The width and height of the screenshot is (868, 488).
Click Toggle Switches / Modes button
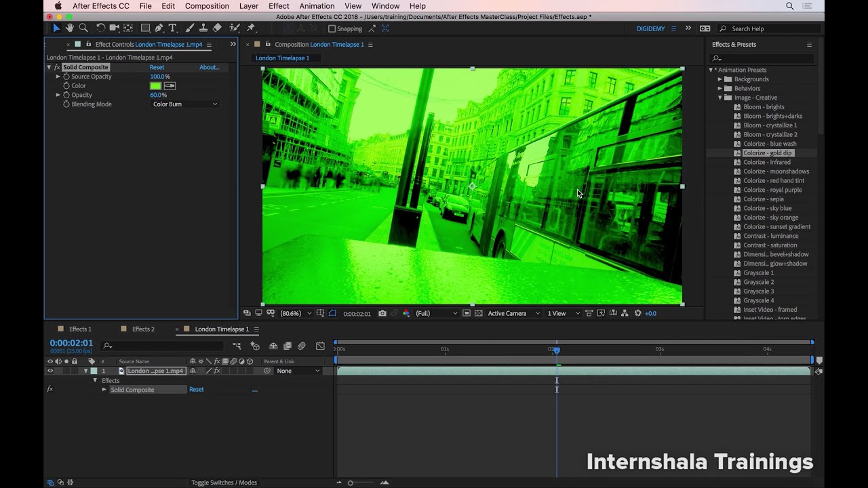pyautogui.click(x=224, y=483)
